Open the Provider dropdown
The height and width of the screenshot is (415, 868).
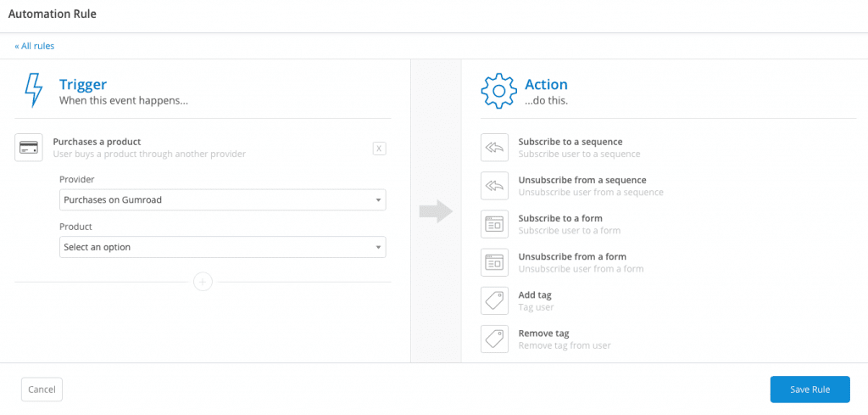coord(223,200)
